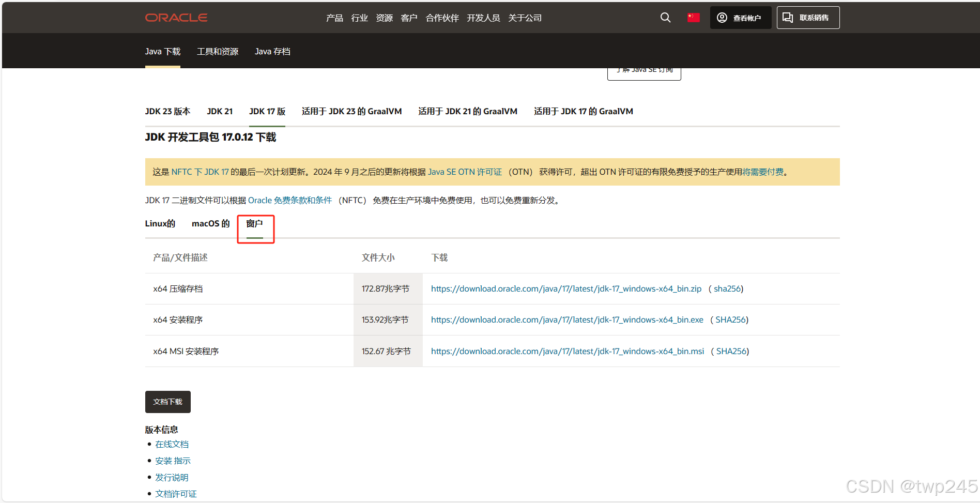Screen dimensions: 980x503
Task: Open the 安装 指示 link
Action: 173,461
